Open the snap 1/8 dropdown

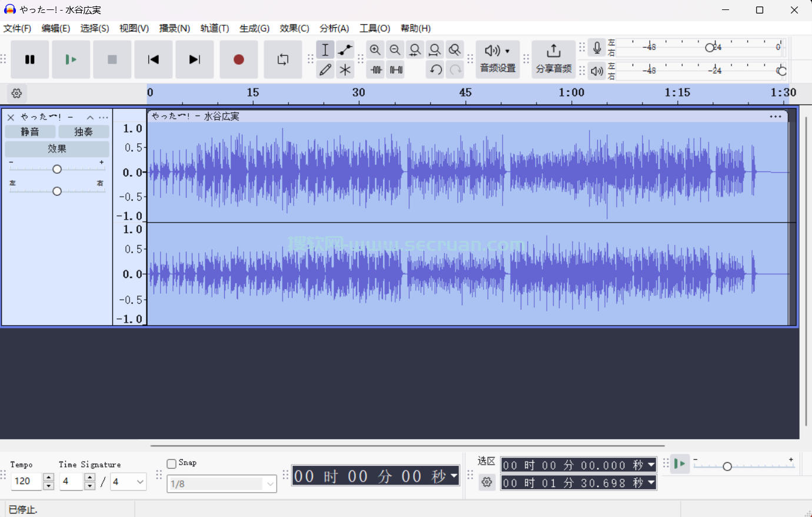coord(222,483)
